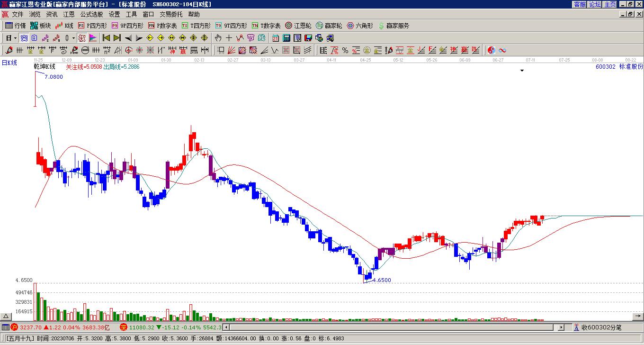The height and width of the screenshot is (345, 644).
Task: Open the 资讯 menu
Action: (x=52, y=15)
